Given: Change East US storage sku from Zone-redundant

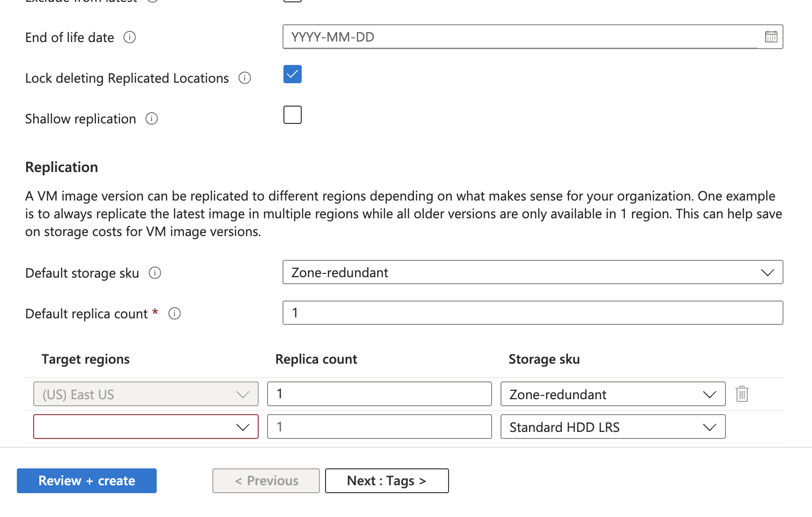Looking at the screenshot, I should click(613, 394).
